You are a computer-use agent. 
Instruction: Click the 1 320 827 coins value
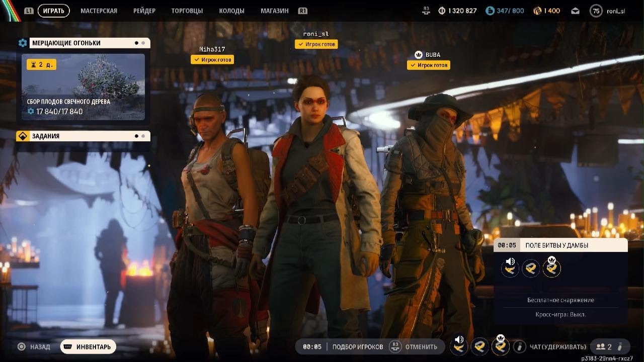462,11
